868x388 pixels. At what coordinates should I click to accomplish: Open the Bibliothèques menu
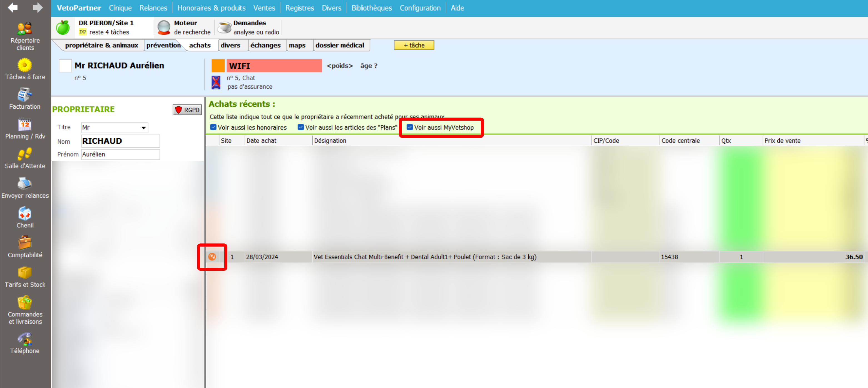tap(371, 8)
